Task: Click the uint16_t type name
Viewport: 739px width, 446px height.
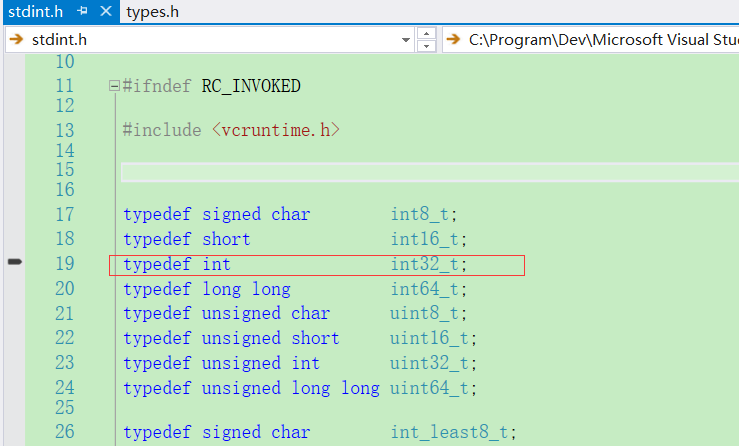Action: (429, 339)
